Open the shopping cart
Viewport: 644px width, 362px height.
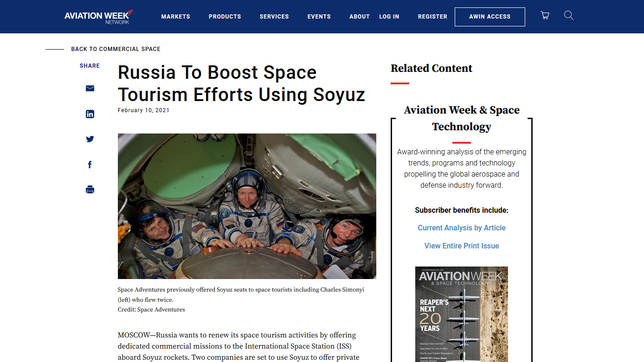pos(545,16)
